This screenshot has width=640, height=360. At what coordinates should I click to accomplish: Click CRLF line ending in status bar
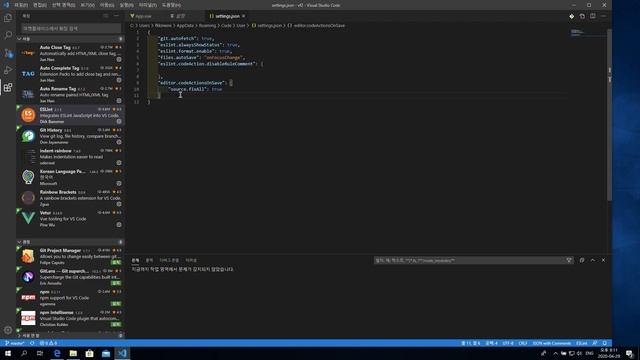coord(523,343)
